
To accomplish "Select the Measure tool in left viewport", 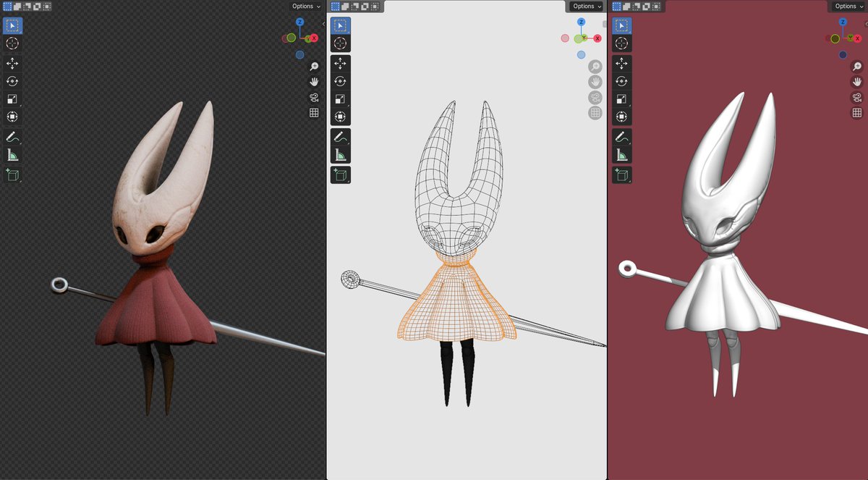I will coord(12,154).
